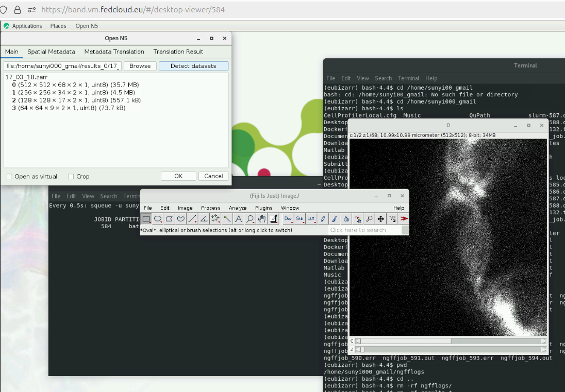565x392 pixels.
Task: Open the LUT lookup table menu tool
Action: (x=311, y=219)
